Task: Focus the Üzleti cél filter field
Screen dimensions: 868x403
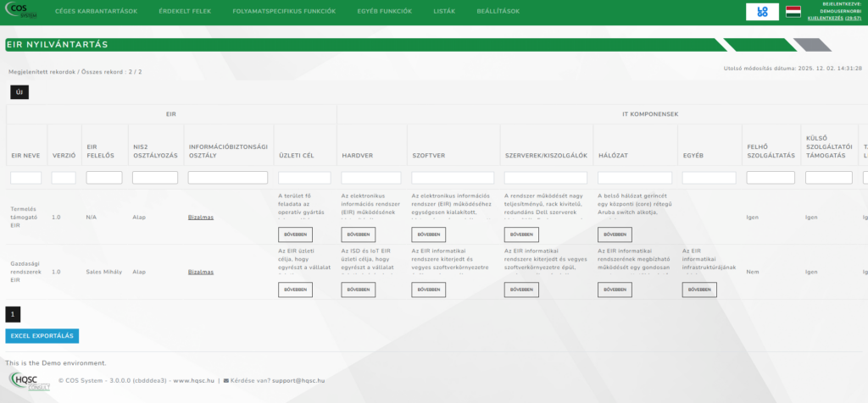Action: (x=304, y=178)
